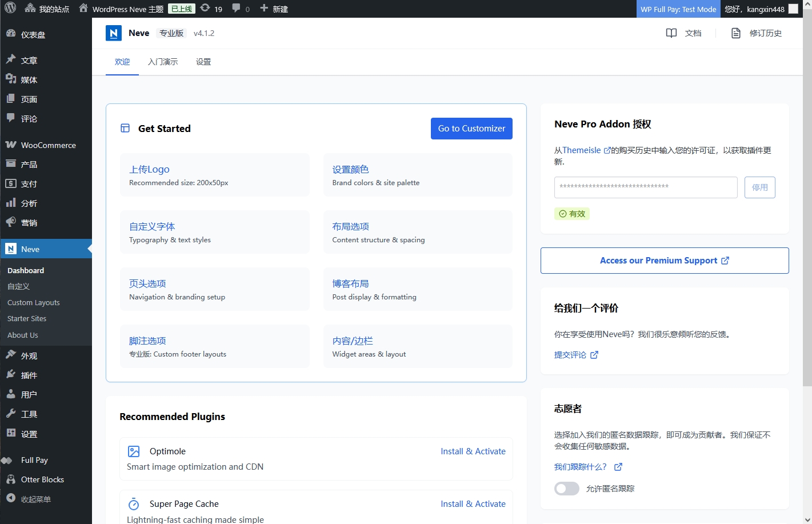Click the license key input field
812x524 pixels.
click(x=646, y=187)
